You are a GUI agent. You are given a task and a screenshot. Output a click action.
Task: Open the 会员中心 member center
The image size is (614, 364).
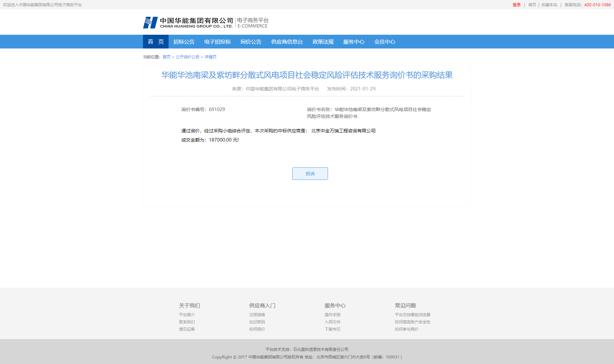coord(385,42)
